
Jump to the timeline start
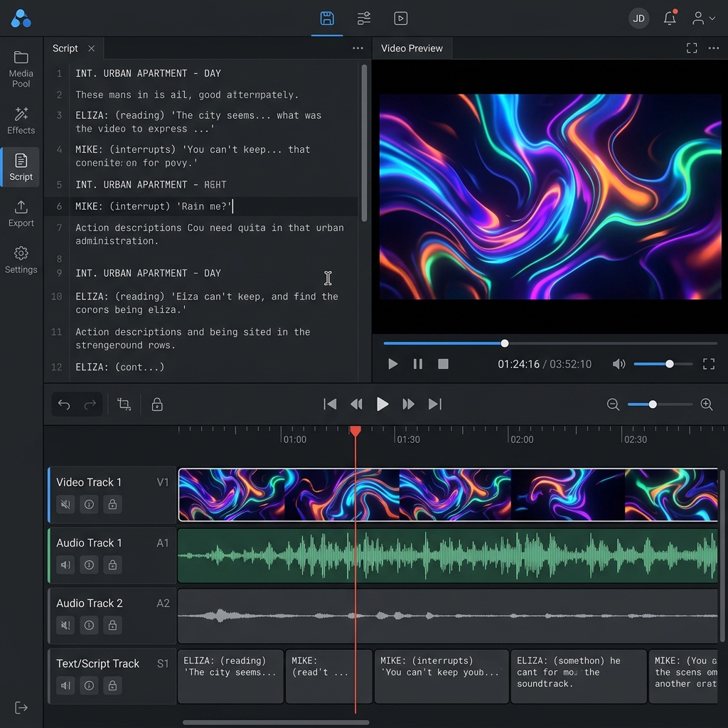pyautogui.click(x=330, y=405)
